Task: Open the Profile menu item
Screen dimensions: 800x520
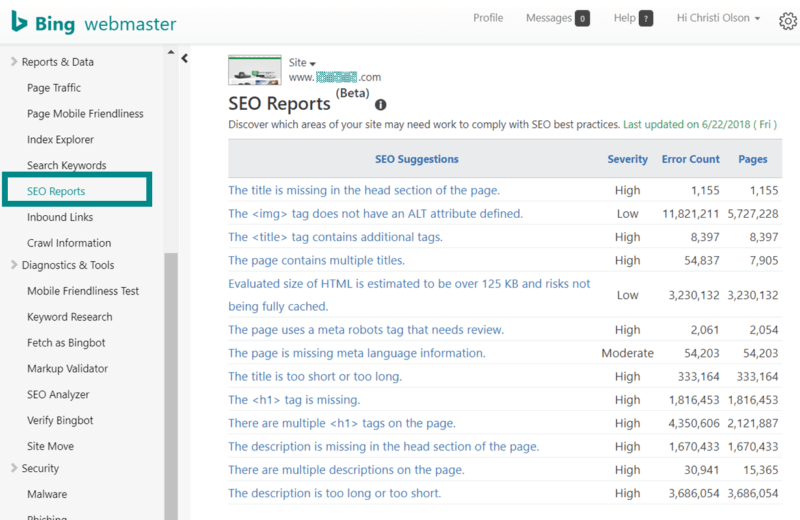Action: coord(488,18)
